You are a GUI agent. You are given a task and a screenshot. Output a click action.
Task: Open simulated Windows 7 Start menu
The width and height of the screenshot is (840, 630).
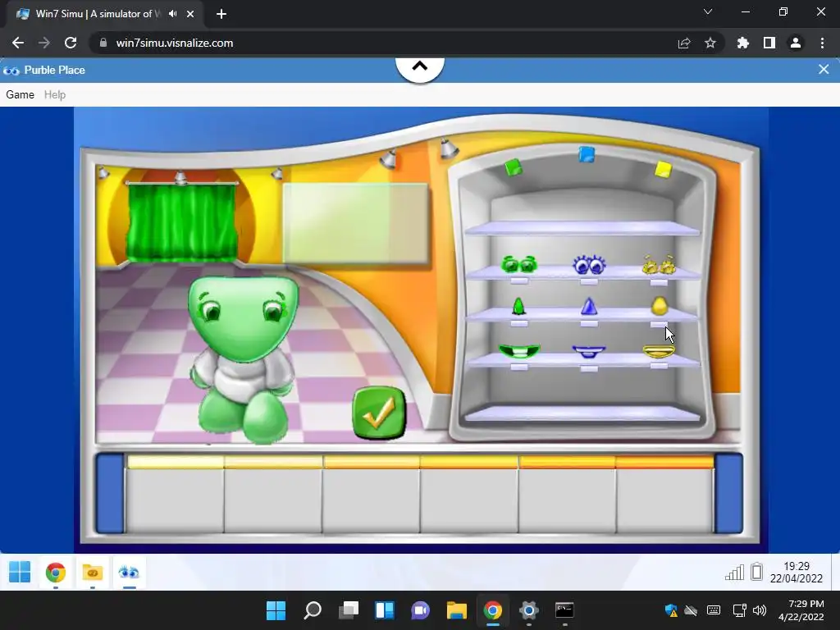pyautogui.click(x=20, y=572)
